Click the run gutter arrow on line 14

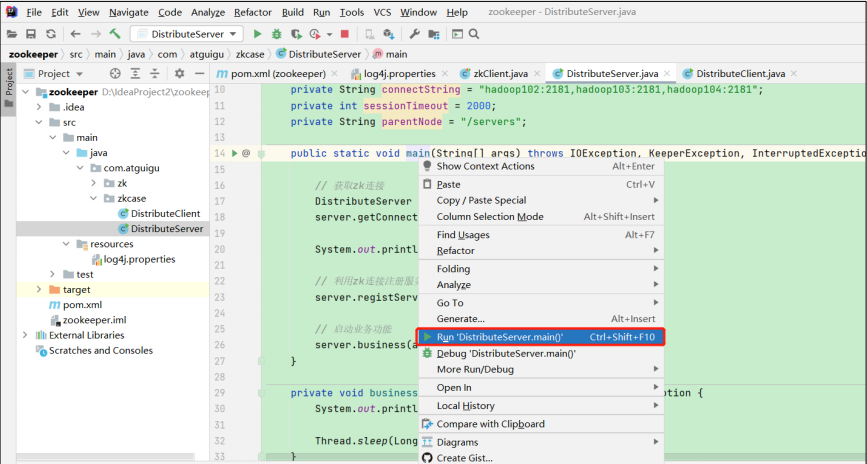tap(234, 153)
